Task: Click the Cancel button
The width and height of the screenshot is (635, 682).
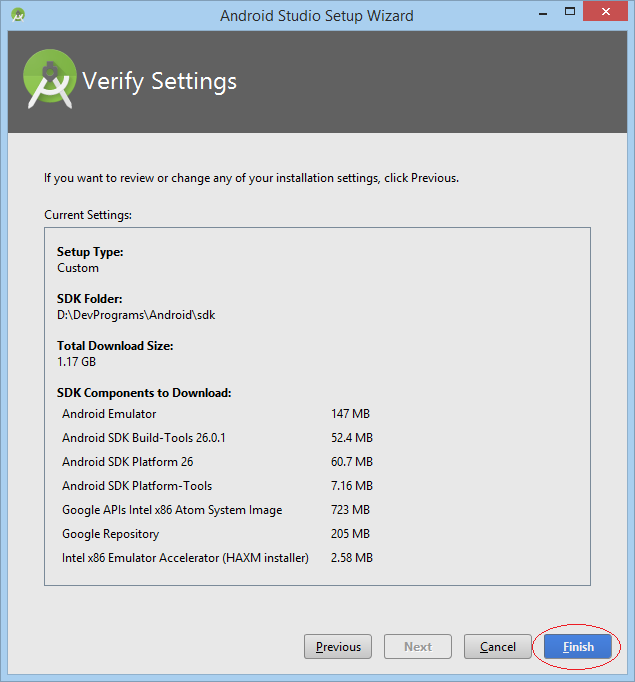Action: [x=498, y=646]
